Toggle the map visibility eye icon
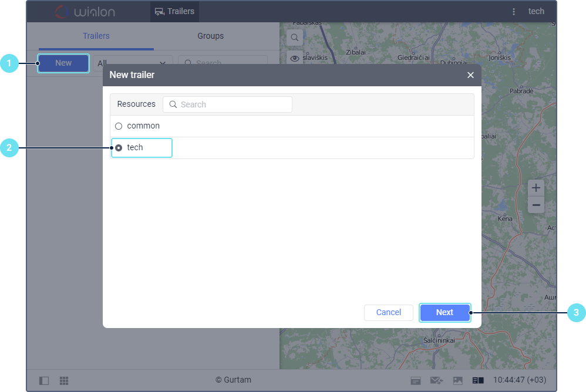586x392 pixels. pyautogui.click(x=295, y=58)
